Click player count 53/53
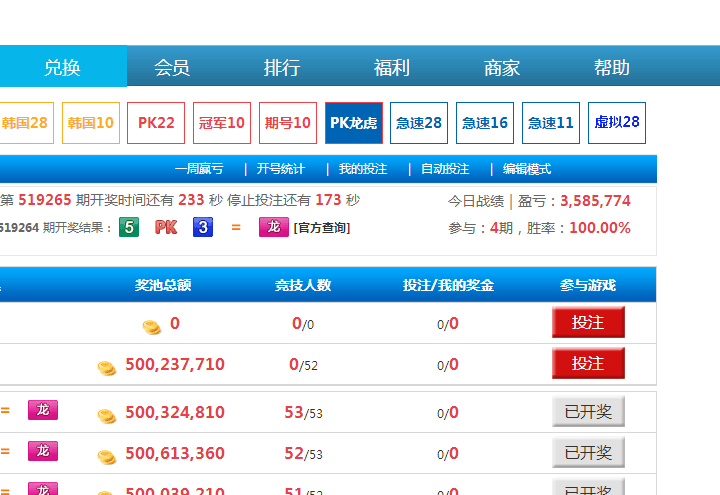This screenshot has width=720, height=495. (x=304, y=412)
